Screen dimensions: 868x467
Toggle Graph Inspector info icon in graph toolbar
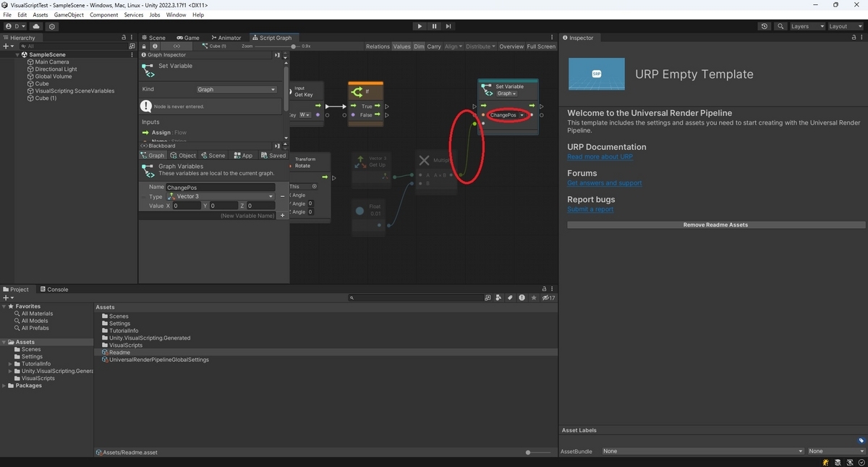156,46
